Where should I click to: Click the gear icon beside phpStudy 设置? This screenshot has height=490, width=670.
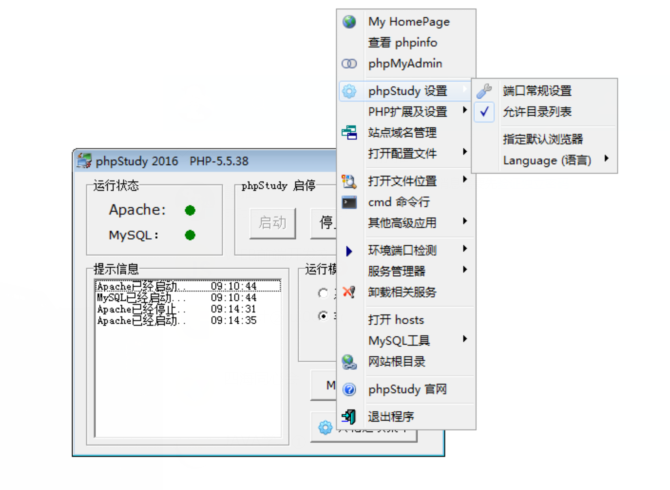click(349, 91)
